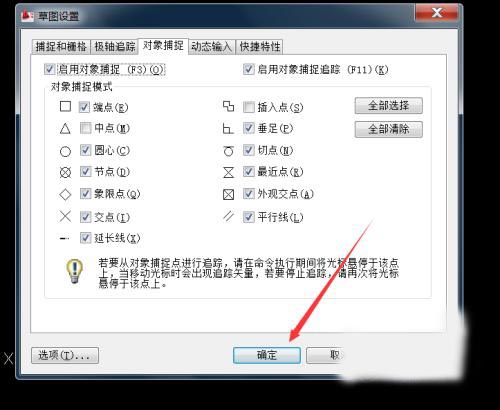Click the 全部选择 button
Image resolution: width=500 pixels, height=410 pixels.
click(389, 106)
